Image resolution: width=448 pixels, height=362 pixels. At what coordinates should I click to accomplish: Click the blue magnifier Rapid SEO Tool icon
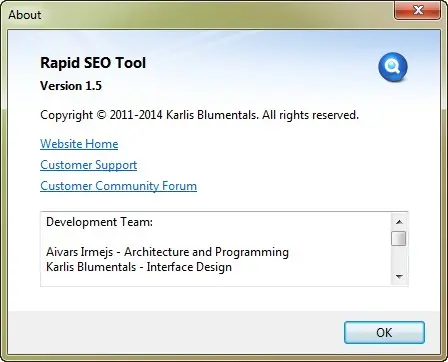pos(393,67)
